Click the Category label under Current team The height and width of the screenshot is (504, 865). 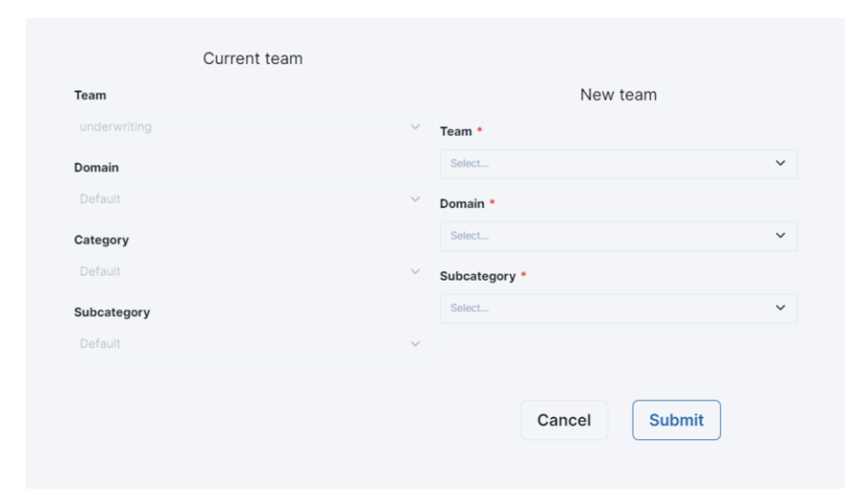tap(101, 240)
